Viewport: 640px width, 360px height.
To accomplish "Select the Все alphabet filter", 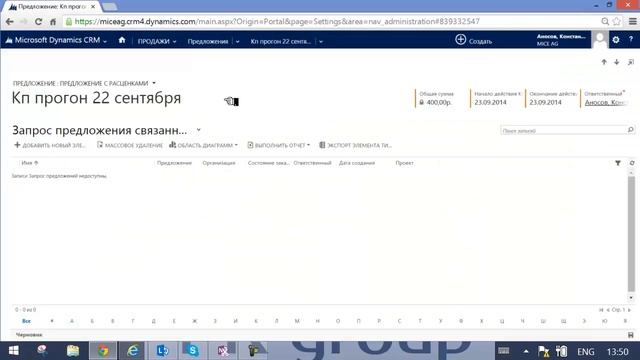I will [x=26, y=321].
